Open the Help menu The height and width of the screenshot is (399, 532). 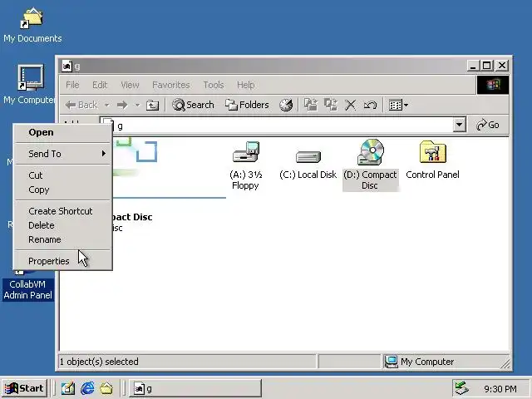[246, 85]
